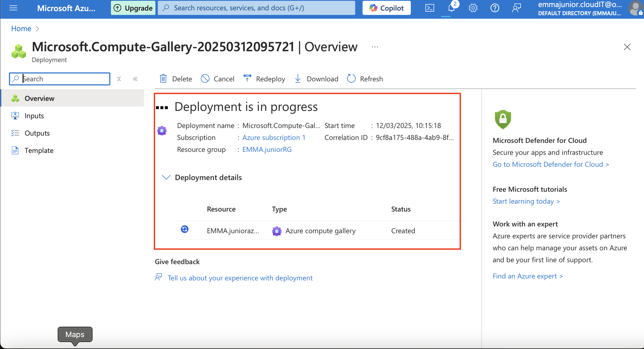Open the ellipsis more options beside title
This screenshot has width=644, height=349.
tap(375, 47)
